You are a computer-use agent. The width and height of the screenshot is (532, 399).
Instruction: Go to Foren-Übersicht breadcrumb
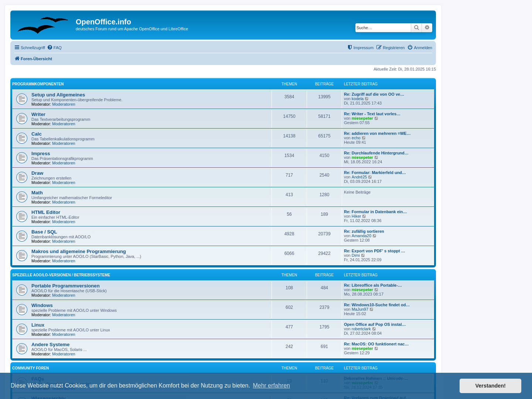(x=33, y=59)
